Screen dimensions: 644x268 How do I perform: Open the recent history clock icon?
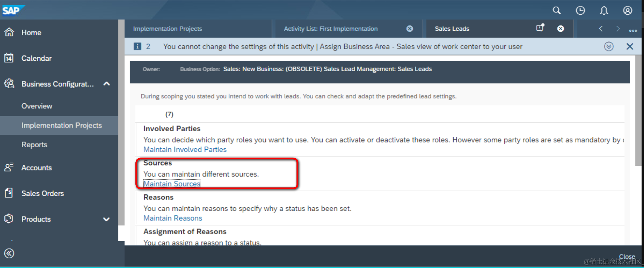coord(580,10)
